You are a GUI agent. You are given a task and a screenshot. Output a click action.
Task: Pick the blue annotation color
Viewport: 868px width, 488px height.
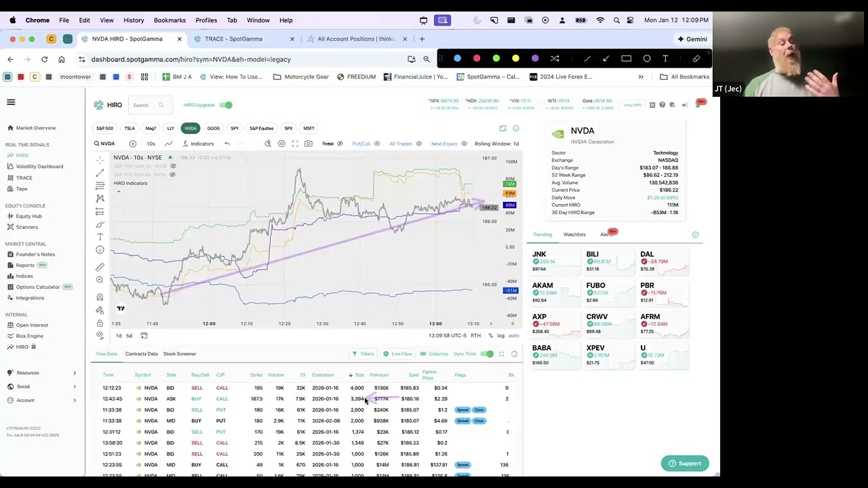(x=457, y=58)
